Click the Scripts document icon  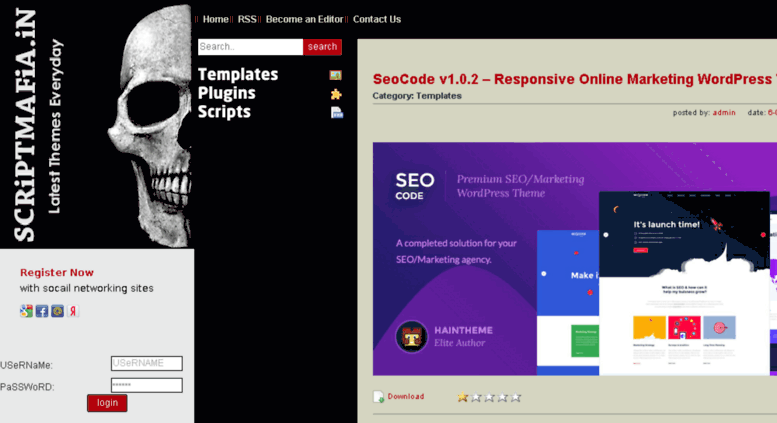pyautogui.click(x=337, y=113)
